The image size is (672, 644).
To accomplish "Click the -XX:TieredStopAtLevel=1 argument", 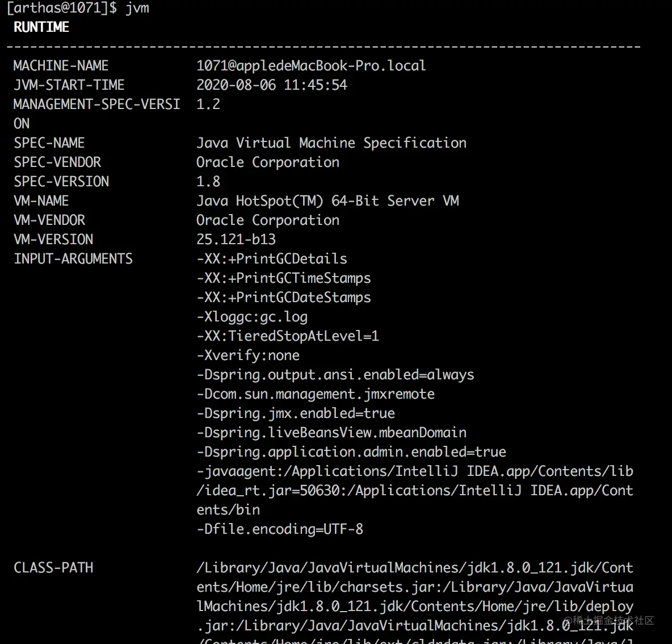I will coord(287,336).
